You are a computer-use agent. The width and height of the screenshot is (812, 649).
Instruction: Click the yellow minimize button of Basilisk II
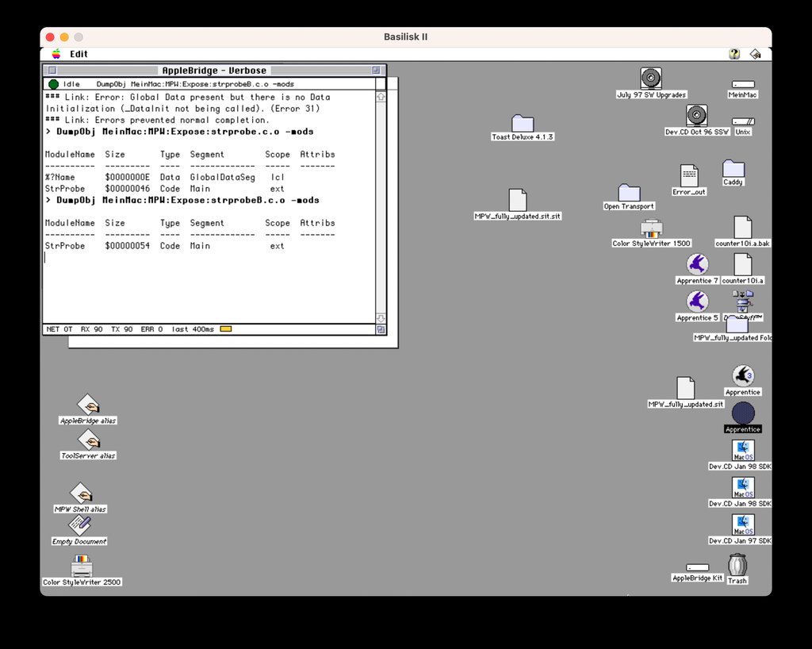tap(64, 37)
